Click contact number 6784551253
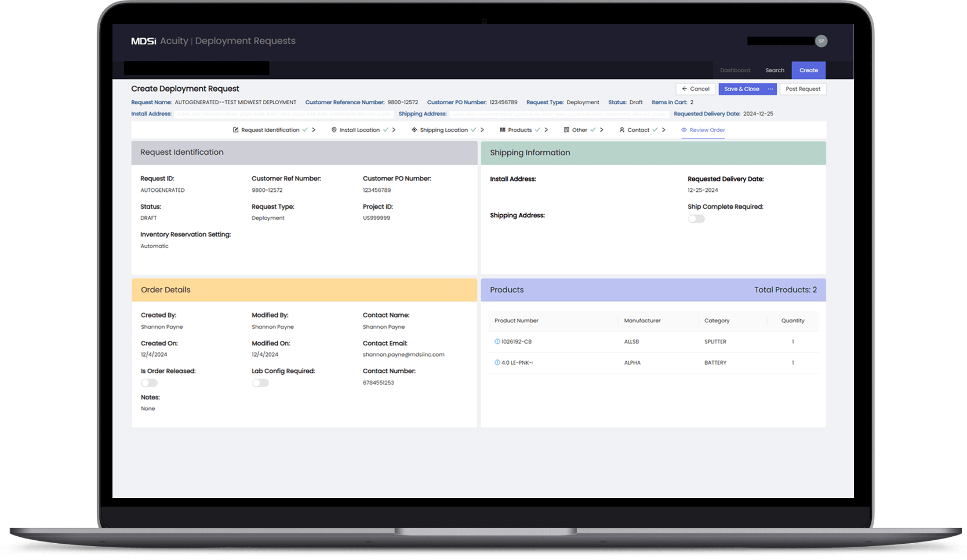The width and height of the screenshot is (967, 560). (379, 383)
